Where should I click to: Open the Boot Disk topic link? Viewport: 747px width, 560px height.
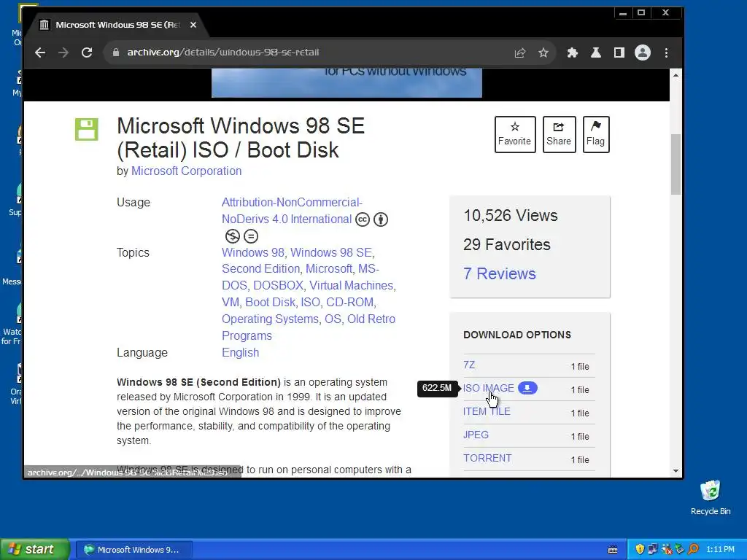click(x=270, y=303)
